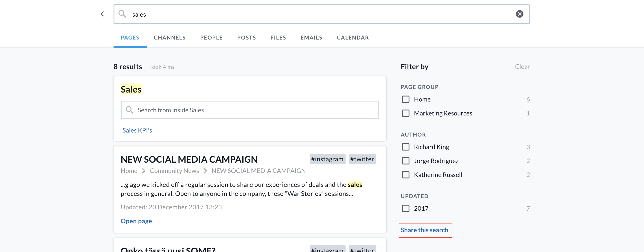This screenshot has width=644, height=252.
Task: Click Open page for social media campaign
Action: click(136, 221)
